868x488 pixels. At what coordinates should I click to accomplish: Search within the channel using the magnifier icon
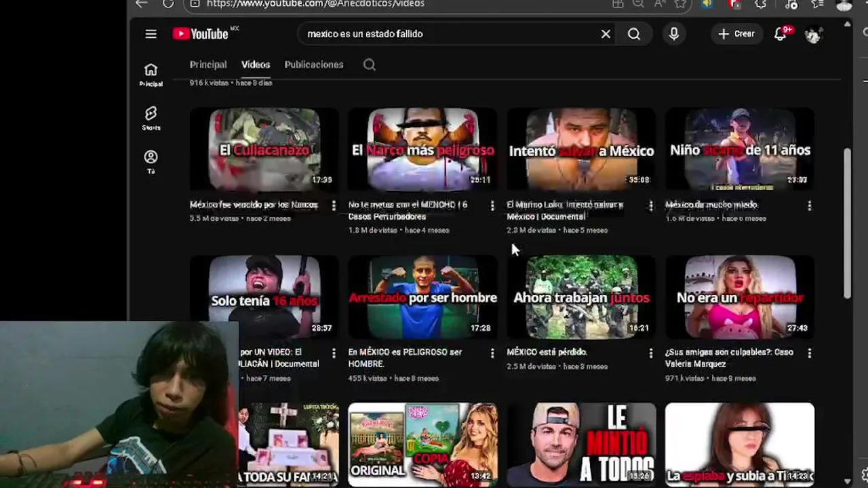pos(369,65)
